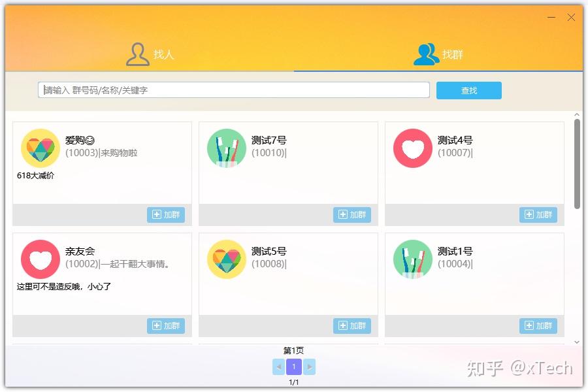Switch to the 找群 tab
The height and width of the screenshot is (392, 588).
pos(438,54)
